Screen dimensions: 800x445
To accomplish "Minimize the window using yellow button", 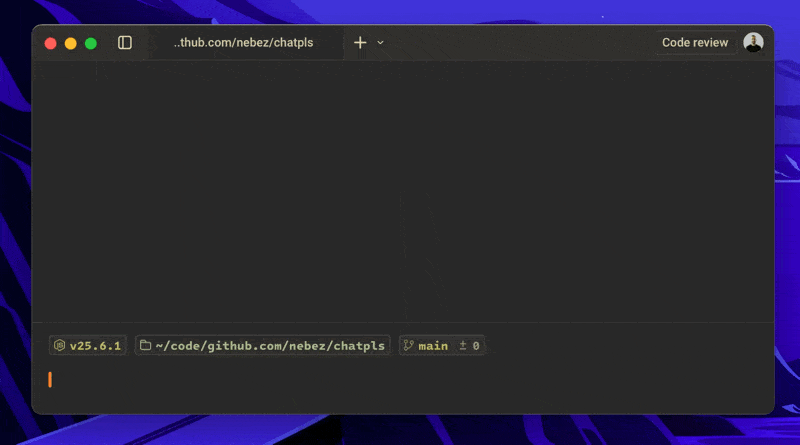I will coord(71,43).
